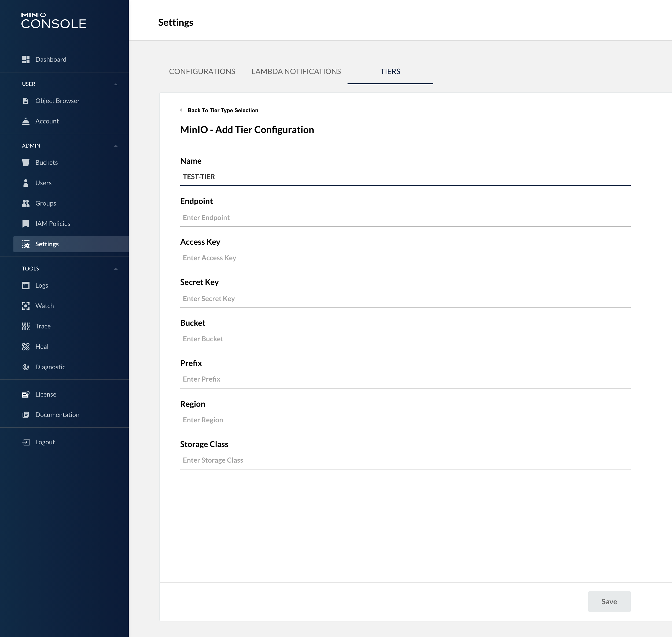Click the Logout exit icon
The image size is (672, 637).
[26, 442]
